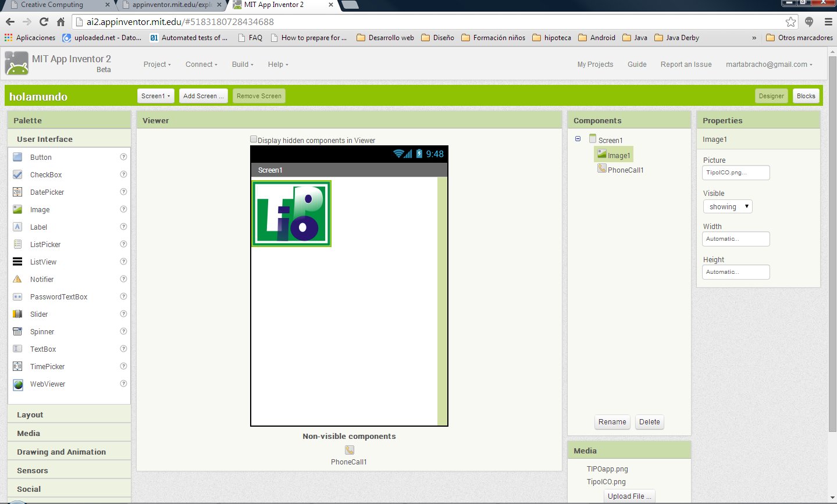Image resolution: width=837 pixels, height=504 pixels.
Task: Delete the selected component
Action: [x=650, y=422]
